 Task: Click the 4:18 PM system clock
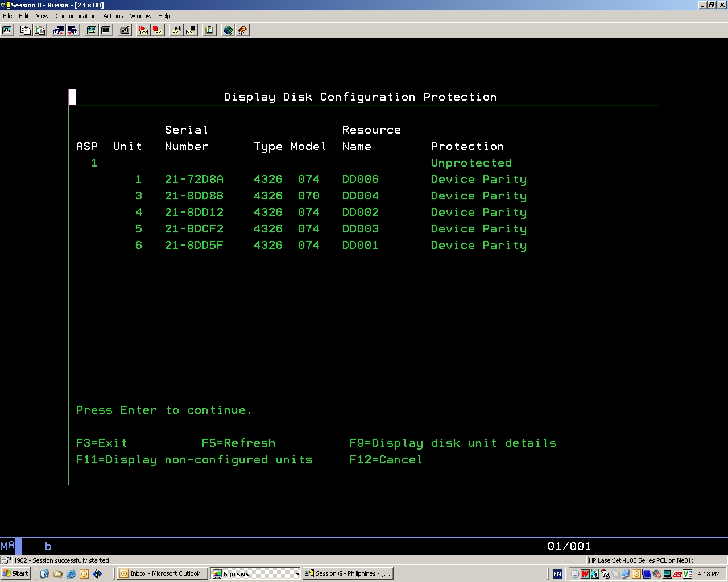coord(708,574)
